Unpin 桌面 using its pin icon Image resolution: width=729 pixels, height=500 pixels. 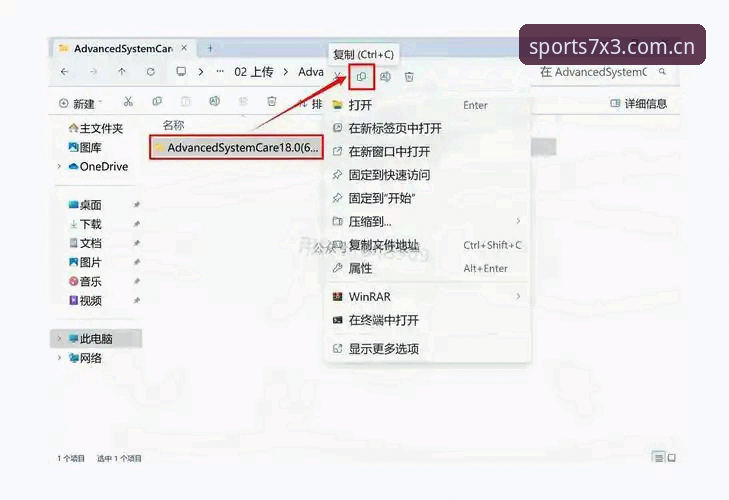point(136,205)
